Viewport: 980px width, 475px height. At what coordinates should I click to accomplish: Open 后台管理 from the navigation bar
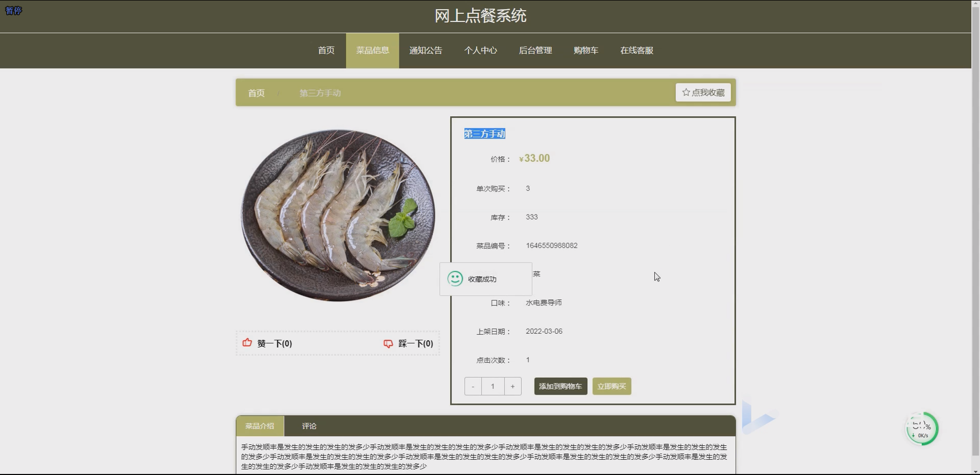[x=535, y=50]
